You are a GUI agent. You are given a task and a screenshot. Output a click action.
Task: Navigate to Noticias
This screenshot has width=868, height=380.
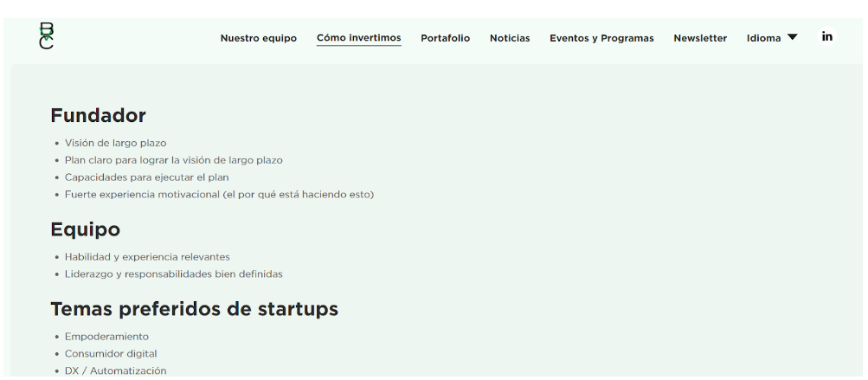pyautogui.click(x=510, y=38)
